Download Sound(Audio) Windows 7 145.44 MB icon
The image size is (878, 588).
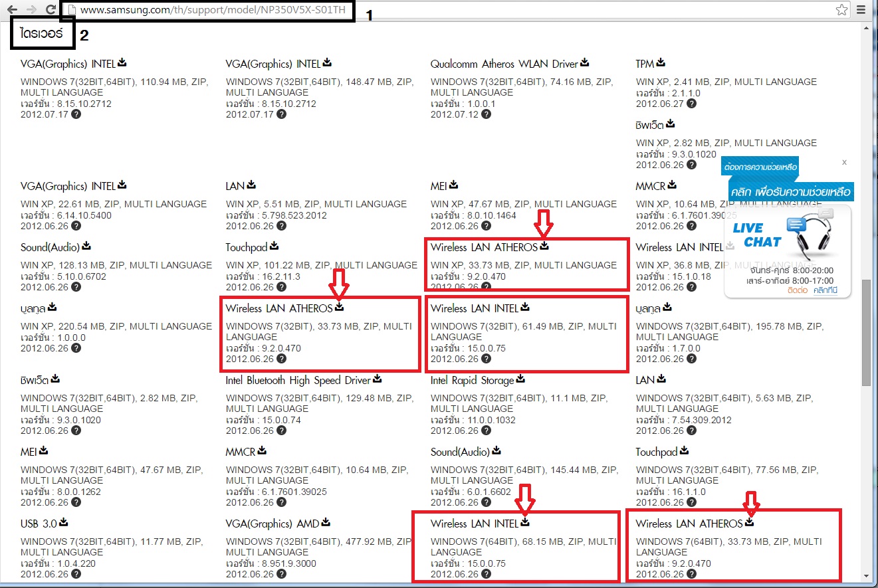point(496,451)
